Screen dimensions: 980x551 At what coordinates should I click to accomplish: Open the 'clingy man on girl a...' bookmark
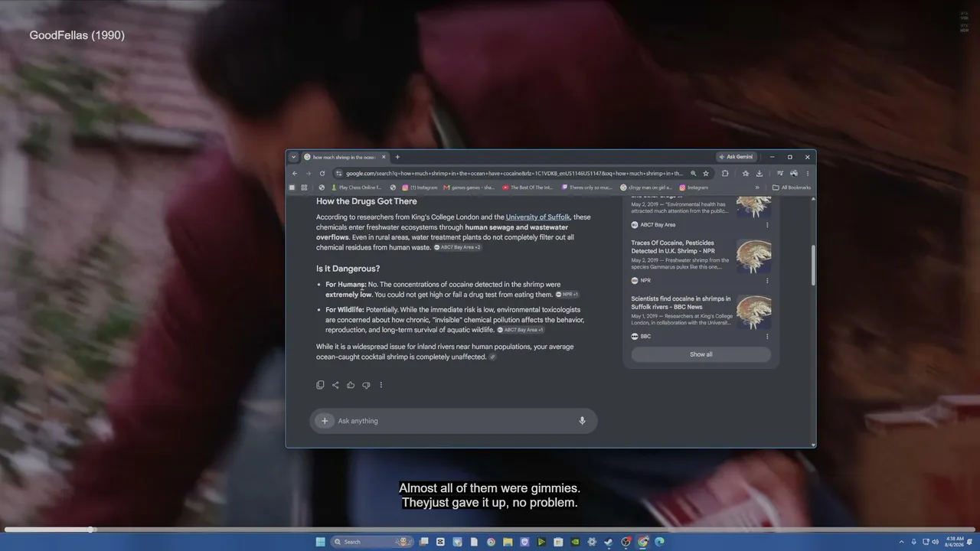click(646, 187)
